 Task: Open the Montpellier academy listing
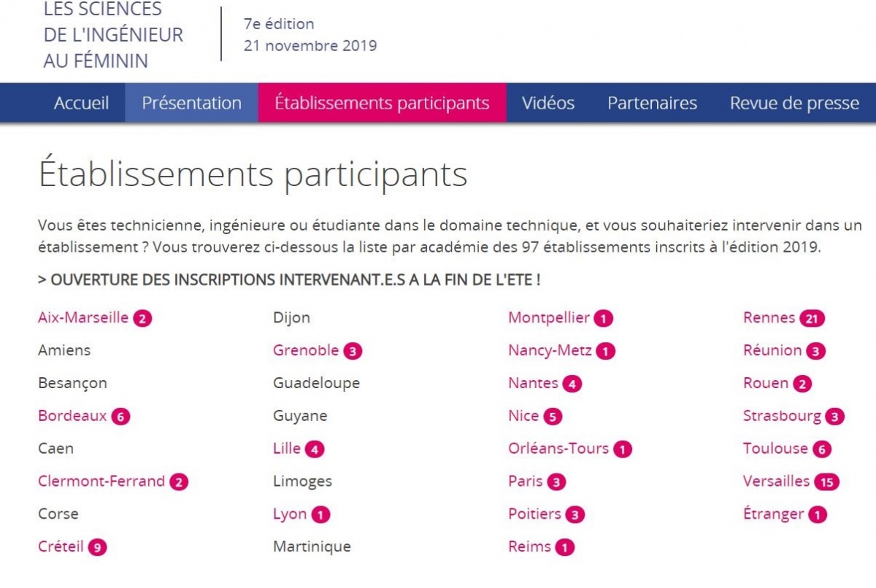(547, 317)
